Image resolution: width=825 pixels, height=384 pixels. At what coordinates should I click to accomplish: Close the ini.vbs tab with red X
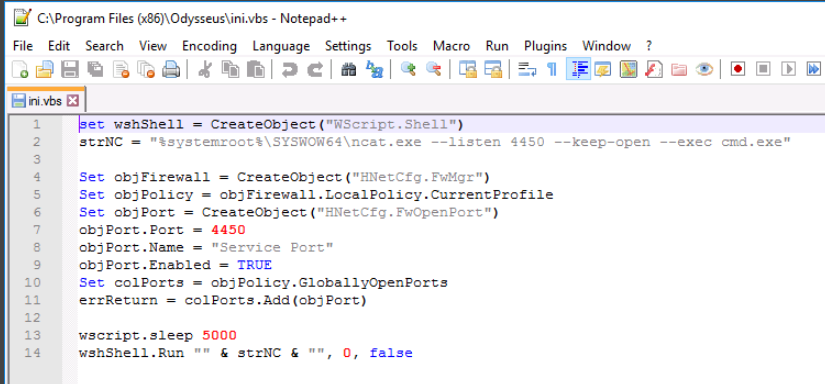(x=73, y=100)
